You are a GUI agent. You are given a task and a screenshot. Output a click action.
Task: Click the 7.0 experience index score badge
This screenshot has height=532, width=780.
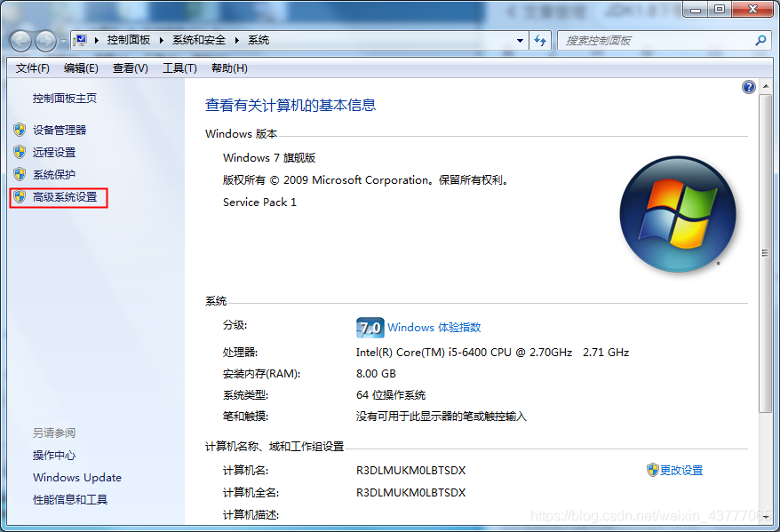370,327
